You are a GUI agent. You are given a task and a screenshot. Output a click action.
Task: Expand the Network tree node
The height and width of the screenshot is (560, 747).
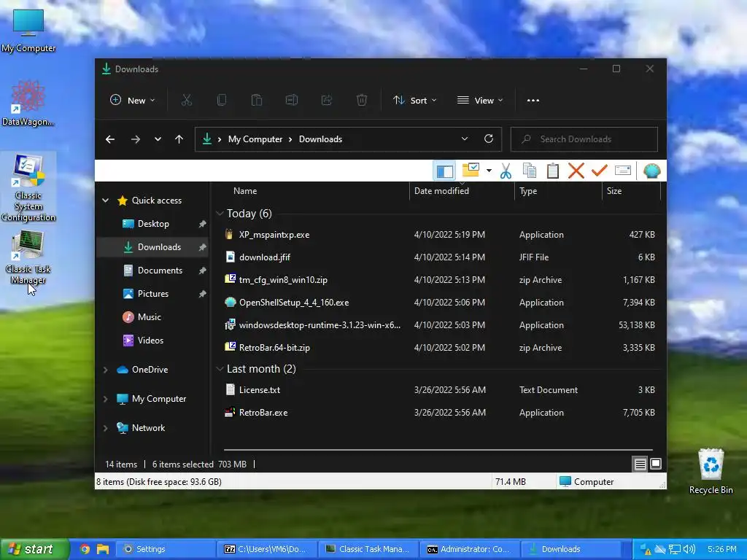point(105,428)
